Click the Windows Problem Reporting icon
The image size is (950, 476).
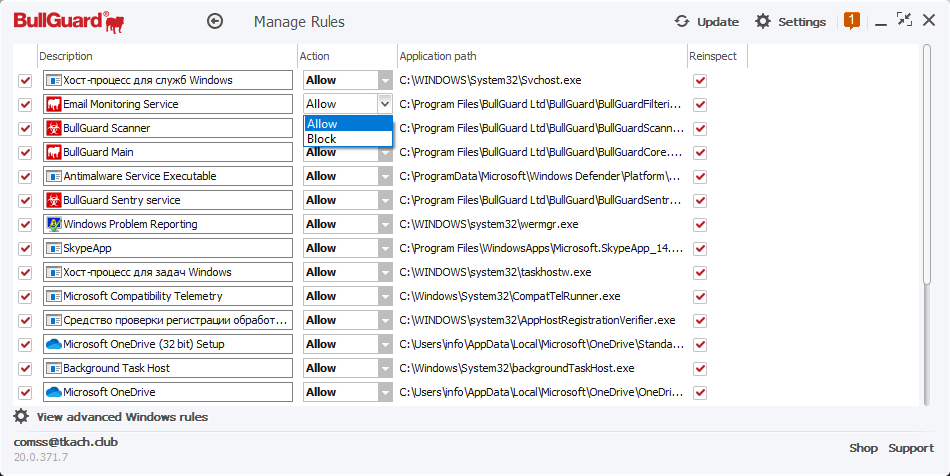point(54,224)
